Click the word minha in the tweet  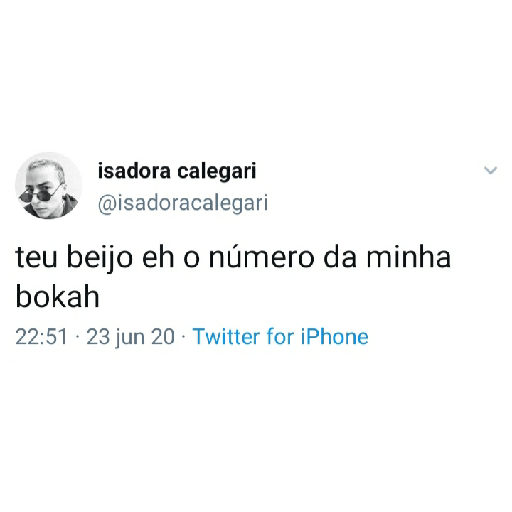click(409, 256)
